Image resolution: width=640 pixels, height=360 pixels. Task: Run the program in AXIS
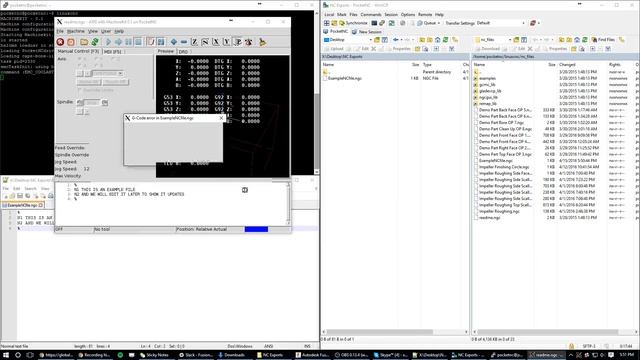(109, 42)
